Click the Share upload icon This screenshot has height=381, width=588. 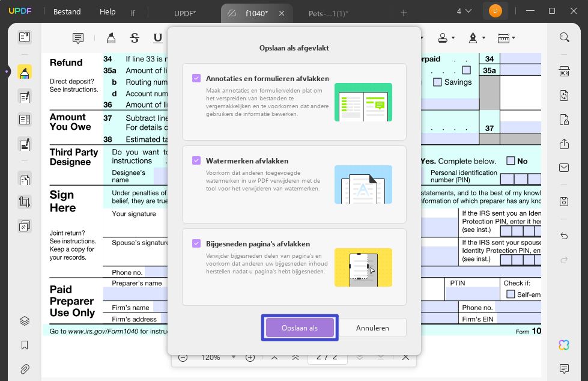click(565, 144)
